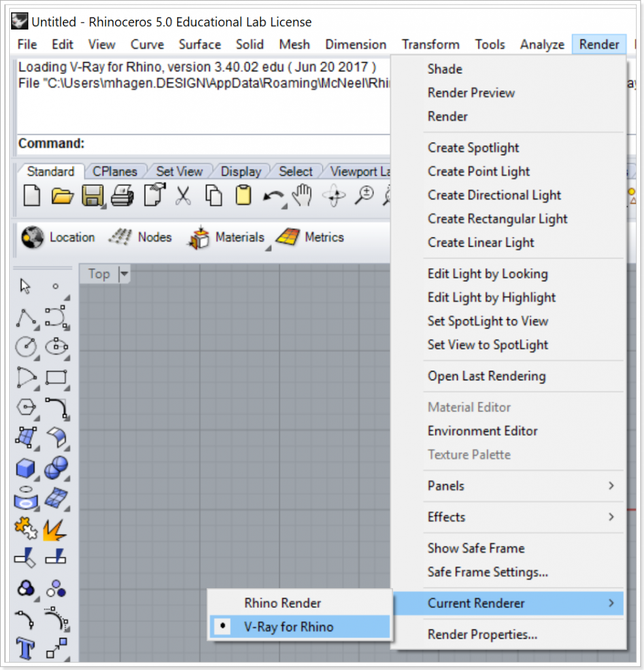Viewport: 644px width, 670px height.
Task: Select the Boolean Union spheres tool
Action: point(56,467)
